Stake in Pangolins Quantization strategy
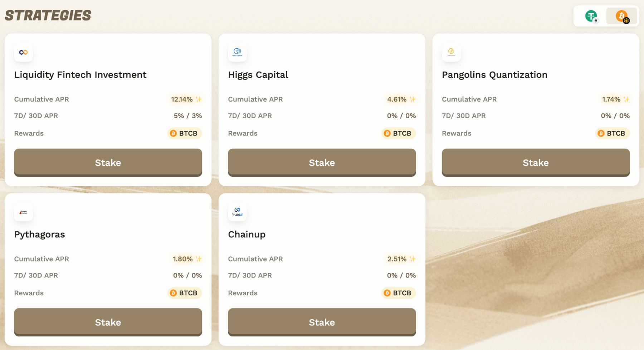 point(536,163)
